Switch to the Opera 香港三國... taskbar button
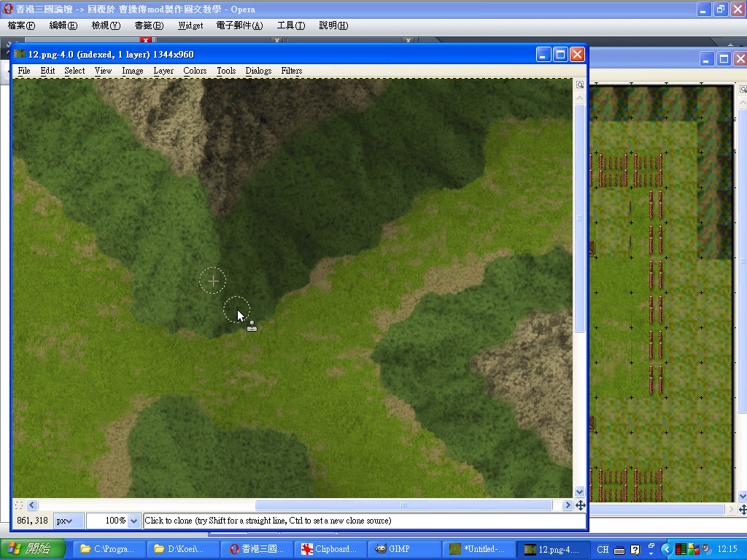The height and width of the screenshot is (560, 747). [x=256, y=549]
